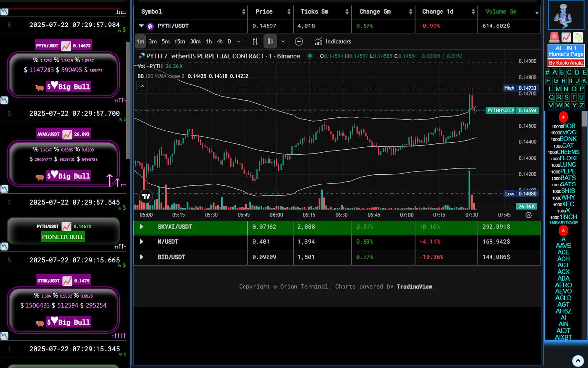Click the TradingView logo on the chart
The width and height of the screenshot is (588, 368).
[x=146, y=197]
